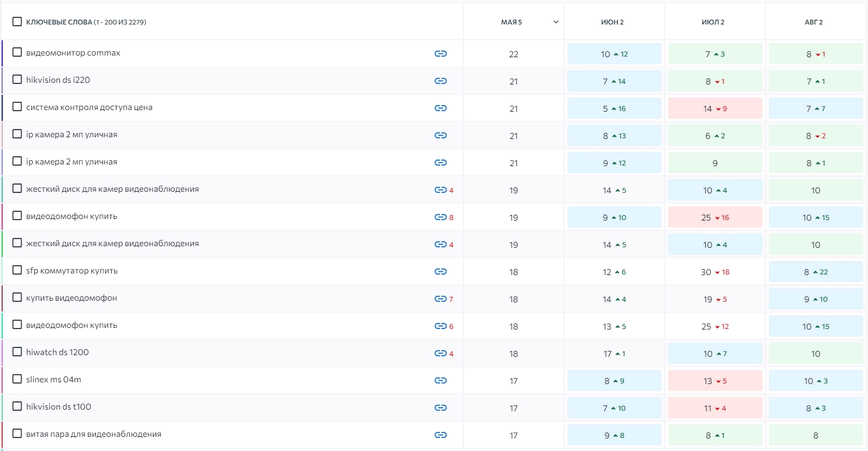Click ИЮН cell 17 ▲1 for hiwatch ds 1200
The width and height of the screenshot is (868, 451).
614,354
